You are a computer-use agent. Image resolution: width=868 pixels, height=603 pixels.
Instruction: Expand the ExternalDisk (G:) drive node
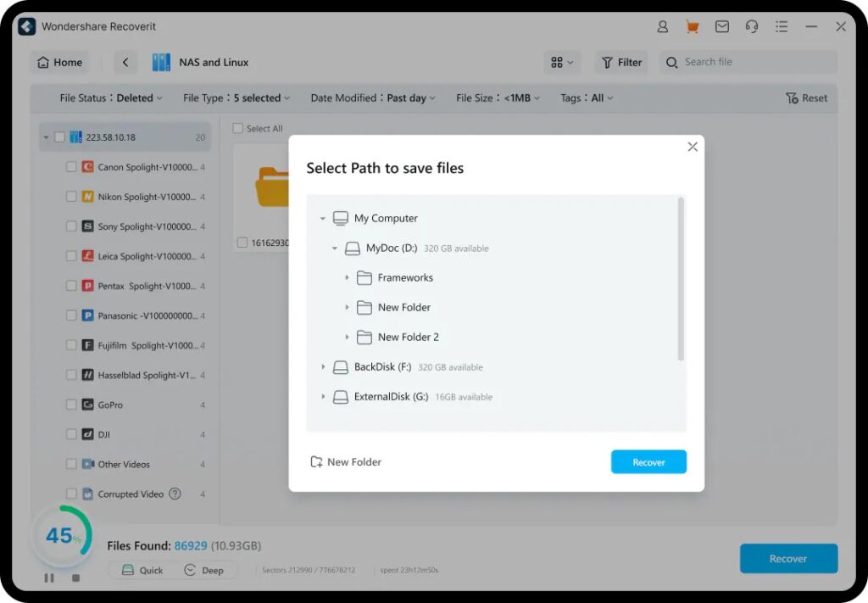pos(323,396)
